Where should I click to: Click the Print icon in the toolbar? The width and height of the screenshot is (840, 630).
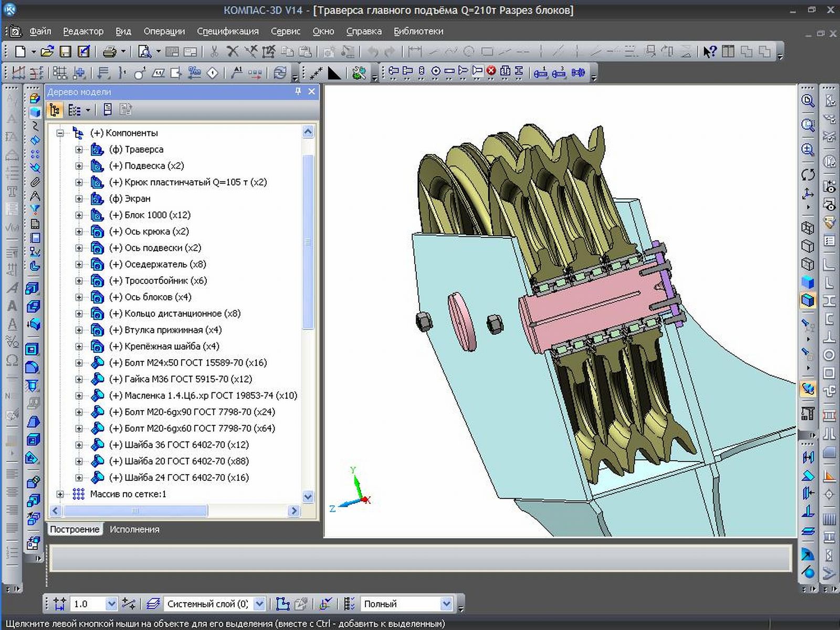110,51
